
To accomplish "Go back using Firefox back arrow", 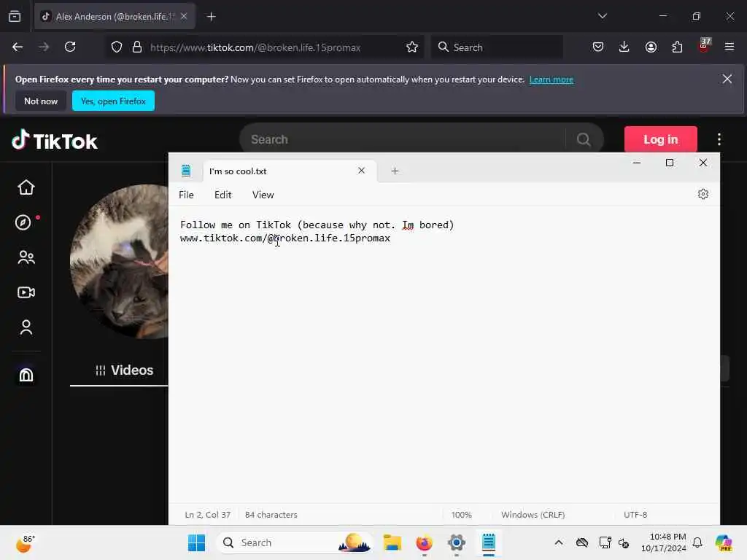I will (x=18, y=47).
